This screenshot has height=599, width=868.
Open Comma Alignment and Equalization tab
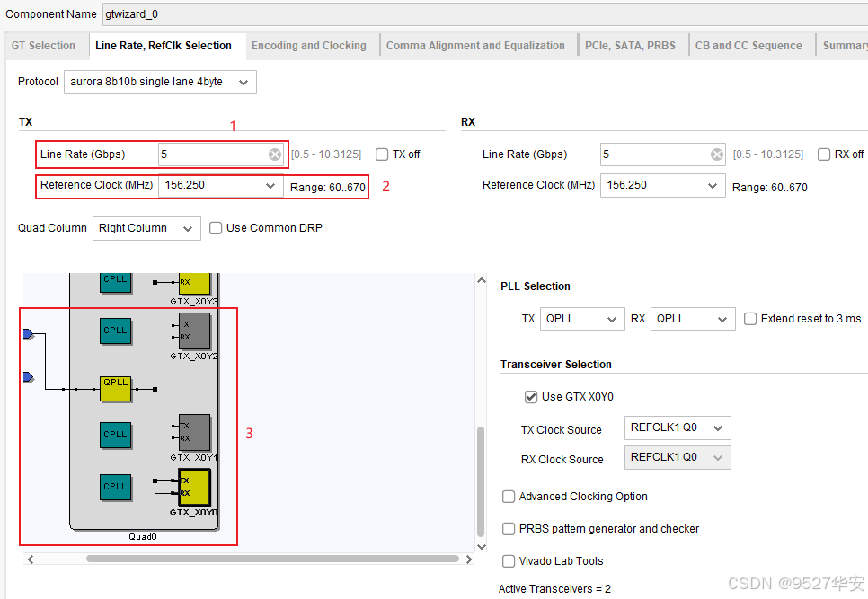[x=475, y=46]
